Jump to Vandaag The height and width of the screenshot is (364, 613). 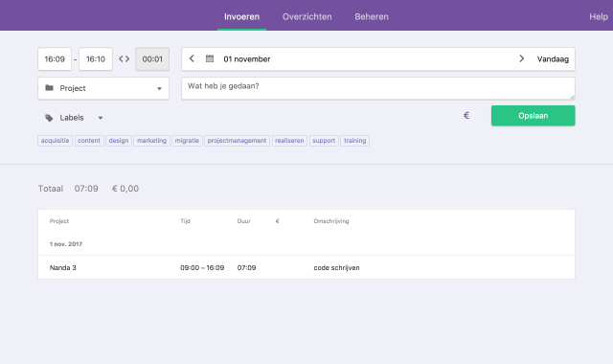[x=553, y=59]
